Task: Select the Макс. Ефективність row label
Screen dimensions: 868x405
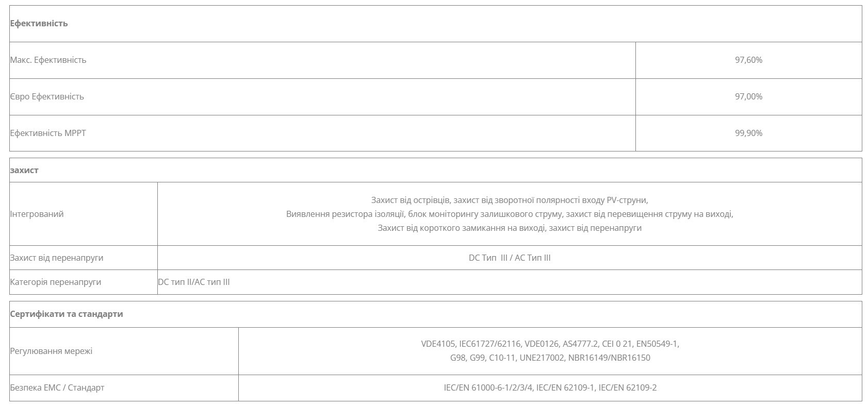Action: pos(48,60)
